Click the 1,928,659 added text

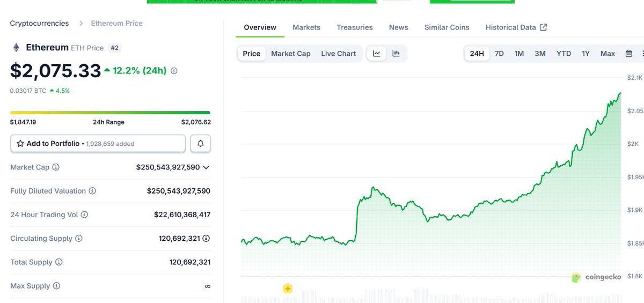click(x=110, y=144)
